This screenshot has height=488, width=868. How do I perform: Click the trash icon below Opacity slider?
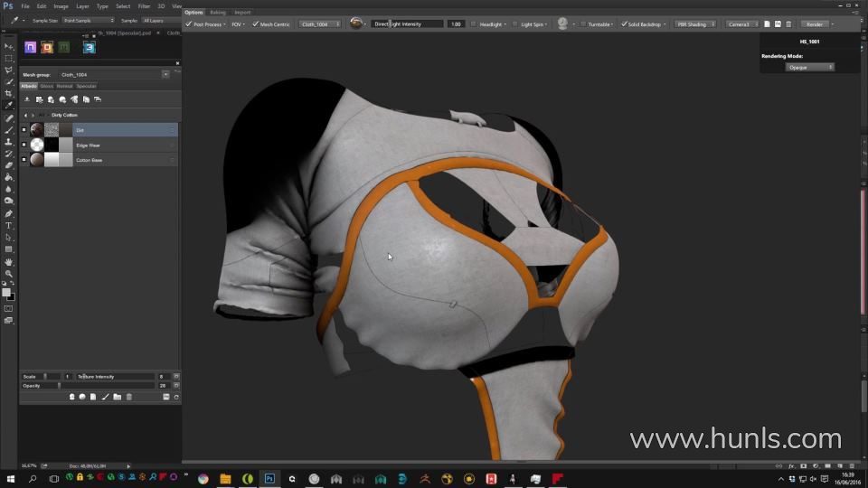coord(129,397)
